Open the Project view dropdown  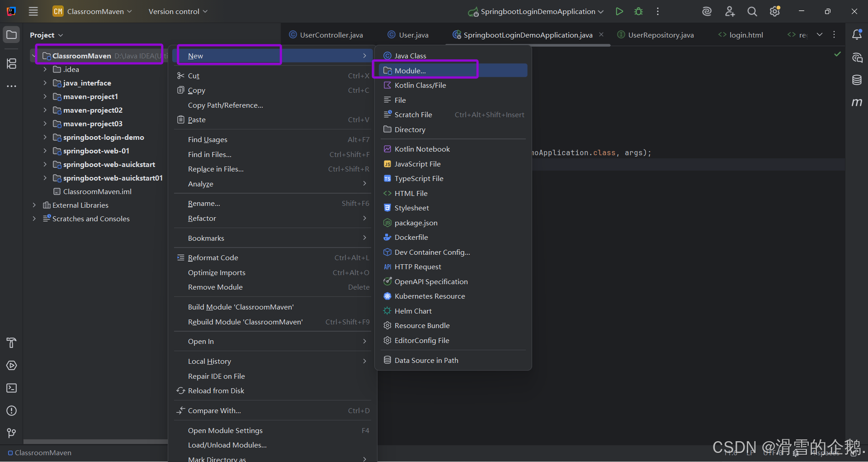coord(46,35)
